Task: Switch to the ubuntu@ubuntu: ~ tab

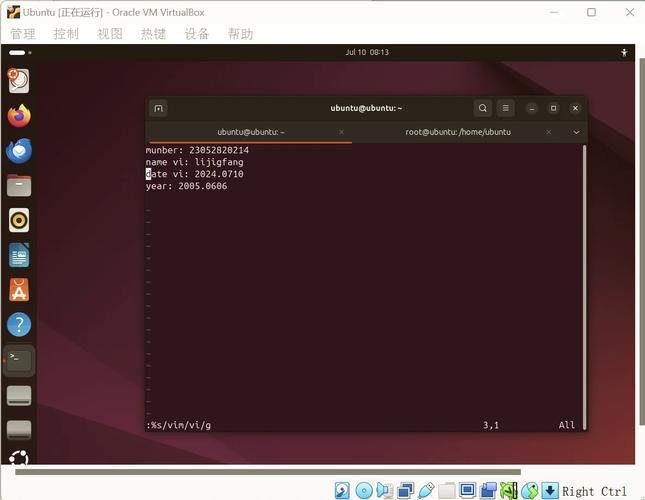Action: click(x=251, y=132)
